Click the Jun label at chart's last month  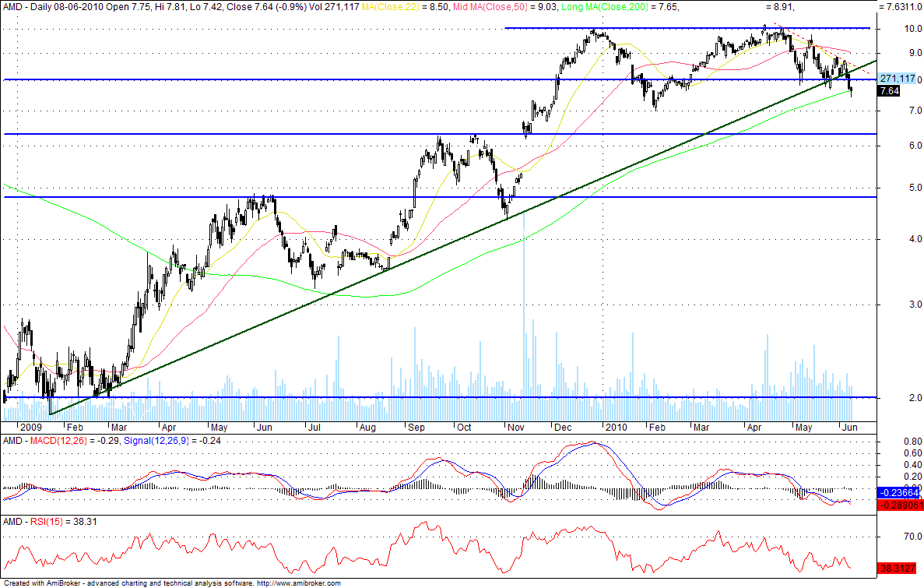[x=849, y=427]
